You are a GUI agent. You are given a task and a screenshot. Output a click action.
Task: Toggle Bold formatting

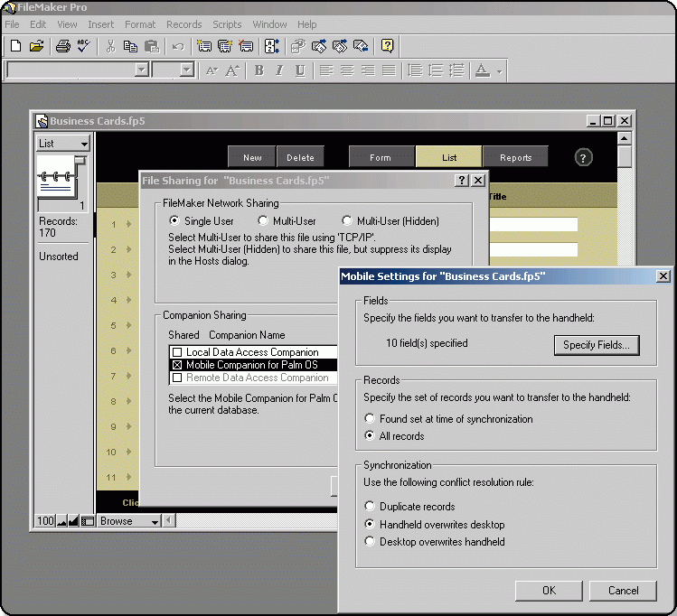(259, 70)
